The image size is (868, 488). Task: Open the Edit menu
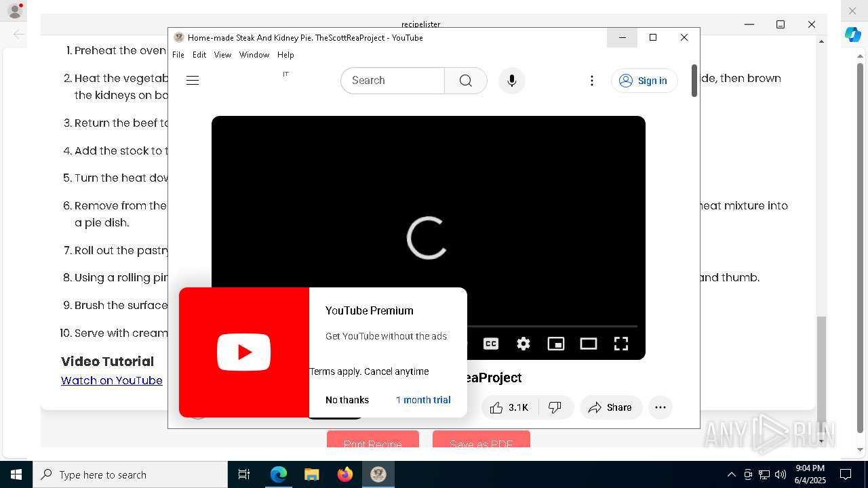point(199,55)
